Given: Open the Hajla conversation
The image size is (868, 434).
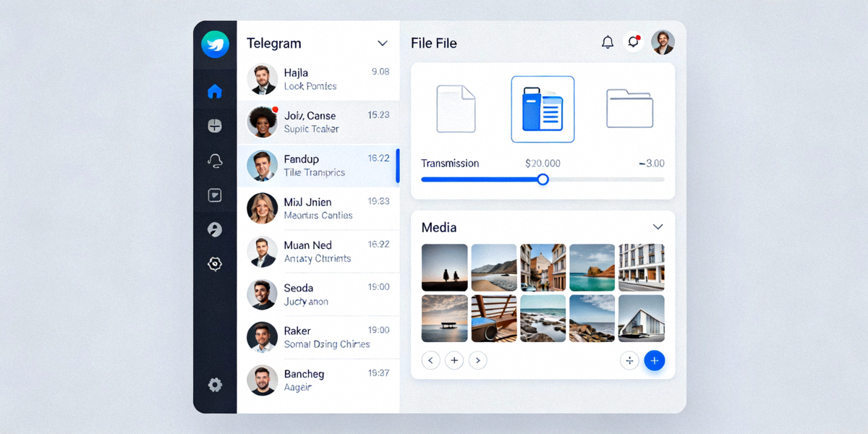Looking at the screenshot, I should click(x=318, y=79).
